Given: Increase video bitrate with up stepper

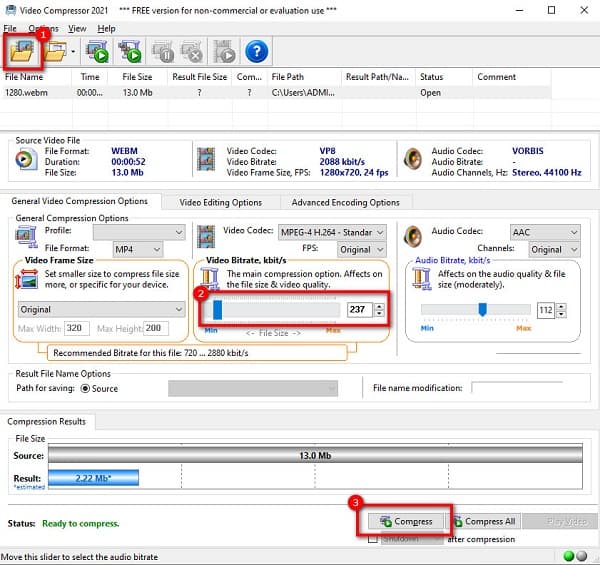Looking at the screenshot, I should (379, 306).
